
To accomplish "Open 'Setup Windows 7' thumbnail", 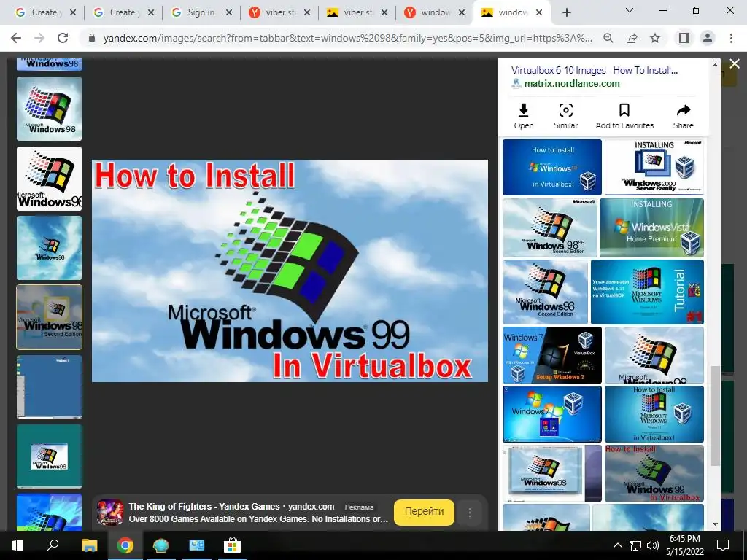I will coord(552,355).
